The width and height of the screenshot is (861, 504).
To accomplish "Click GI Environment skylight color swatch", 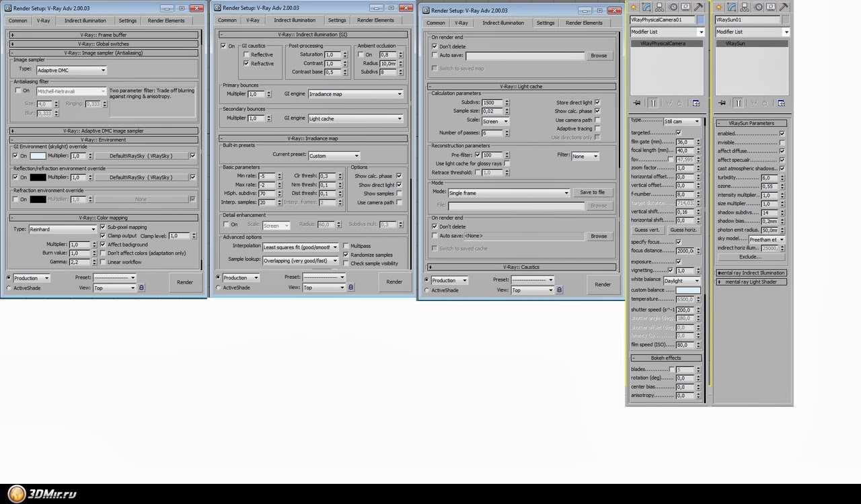I will click(38, 156).
